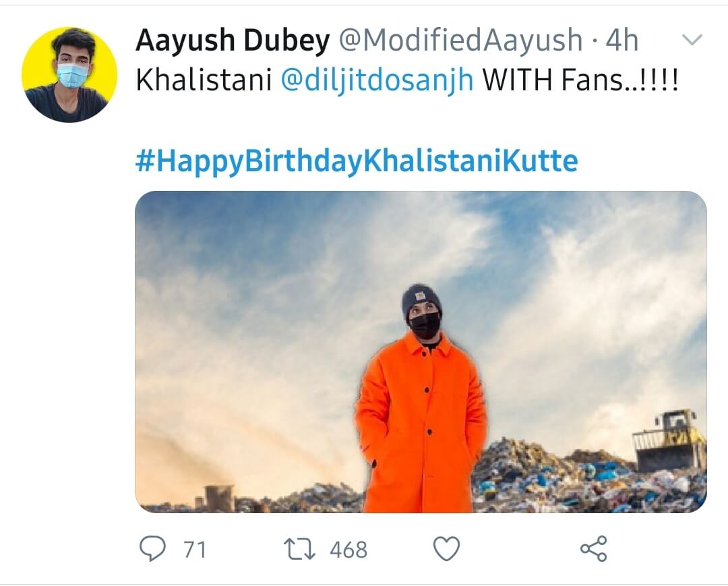Image resolution: width=728 pixels, height=586 pixels.
Task: Open the blue hashtag link in the tweet
Action: click(x=357, y=162)
